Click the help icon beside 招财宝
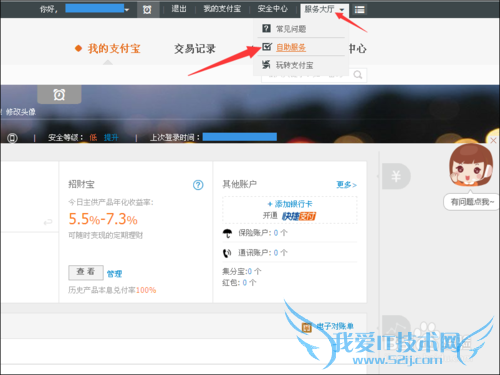This screenshot has width=500, height=375. pos(198,185)
